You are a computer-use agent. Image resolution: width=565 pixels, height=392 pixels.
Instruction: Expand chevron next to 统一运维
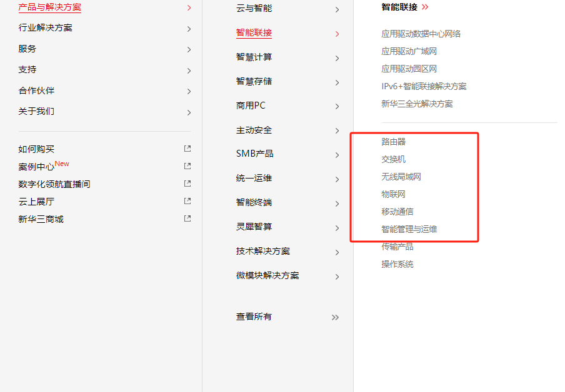click(x=337, y=179)
